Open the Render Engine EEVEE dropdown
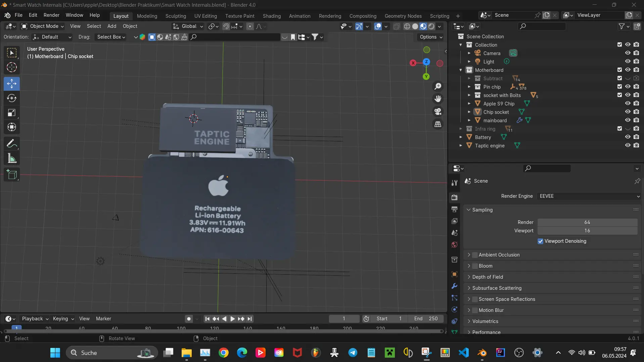644x362 pixels. point(589,196)
